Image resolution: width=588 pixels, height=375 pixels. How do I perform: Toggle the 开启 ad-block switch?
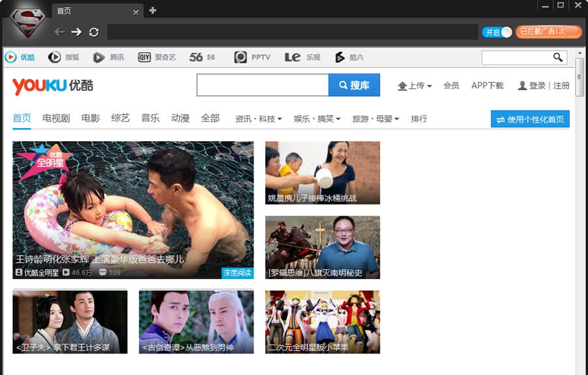tap(497, 32)
